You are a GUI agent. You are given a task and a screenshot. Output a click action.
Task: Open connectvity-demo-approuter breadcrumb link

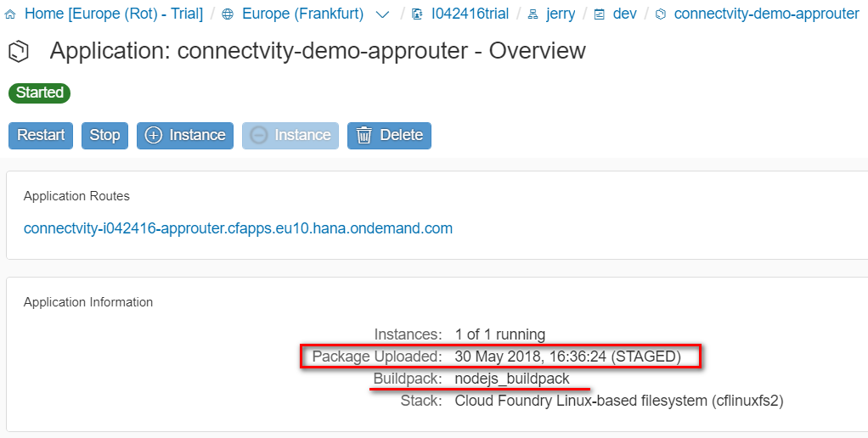point(767,14)
